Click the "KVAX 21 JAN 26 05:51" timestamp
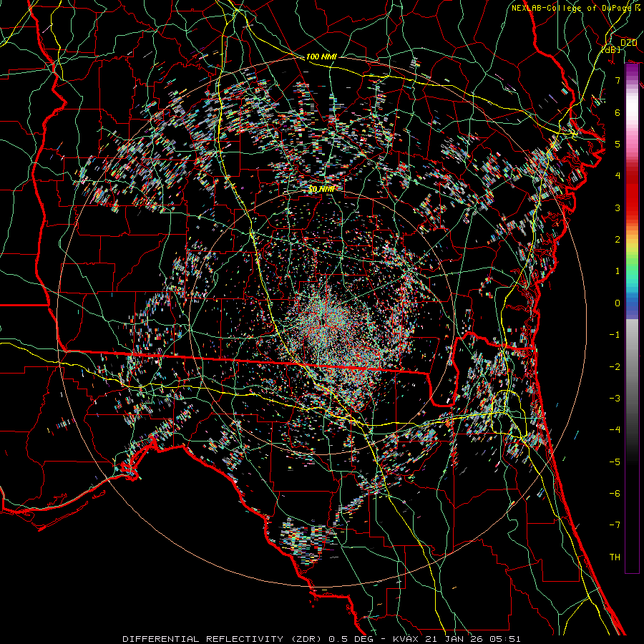Image resolution: width=644 pixels, height=644 pixels. tap(457, 639)
